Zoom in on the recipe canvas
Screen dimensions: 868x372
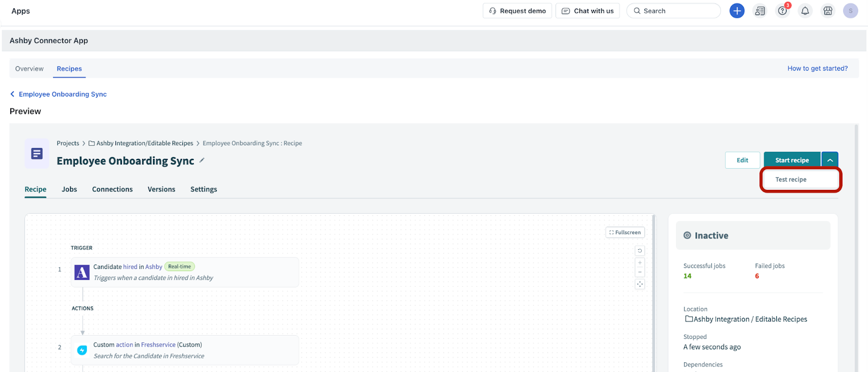coord(640,262)
